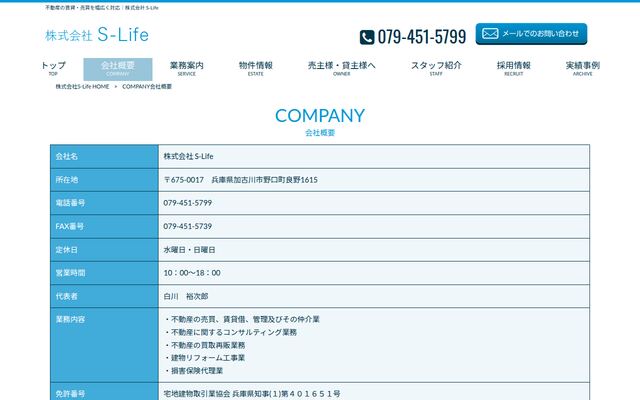Click FAX番号 label cell
640x400 pixels.
pos(104,226)
